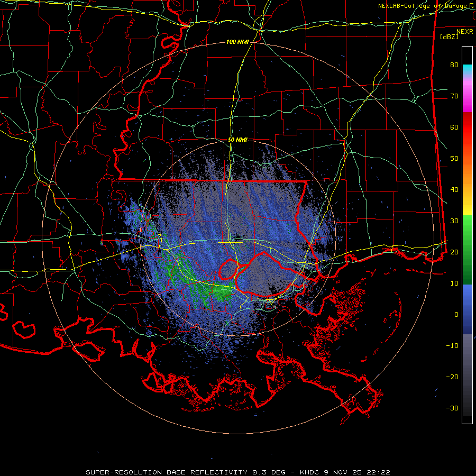476x476 pixels.
Task: Click the 30 value on dBZ scale
Action: tap(454, 221)
